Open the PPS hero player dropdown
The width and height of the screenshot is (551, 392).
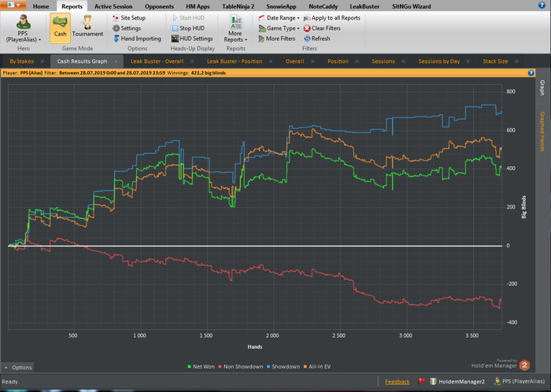pos(23,29)
